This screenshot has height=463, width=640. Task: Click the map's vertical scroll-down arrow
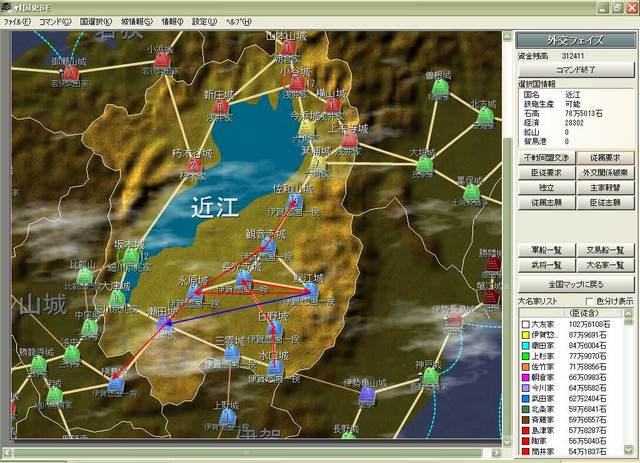(507, 442)
